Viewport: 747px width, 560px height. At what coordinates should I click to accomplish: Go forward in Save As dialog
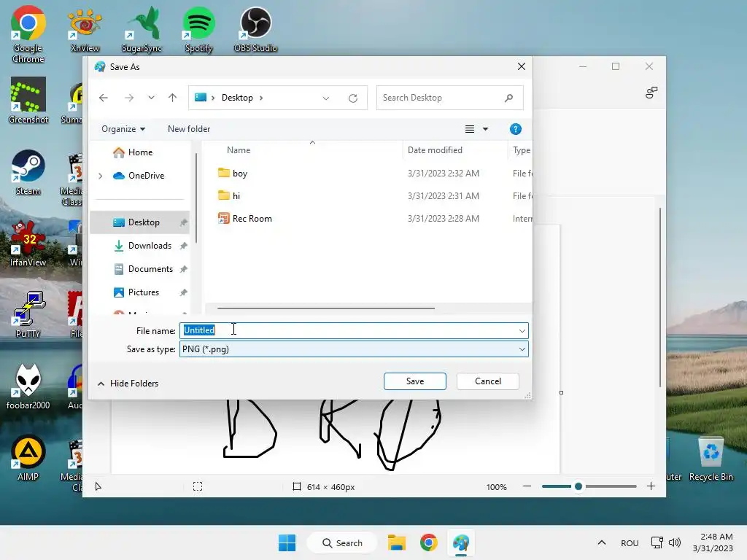point(129,98)
